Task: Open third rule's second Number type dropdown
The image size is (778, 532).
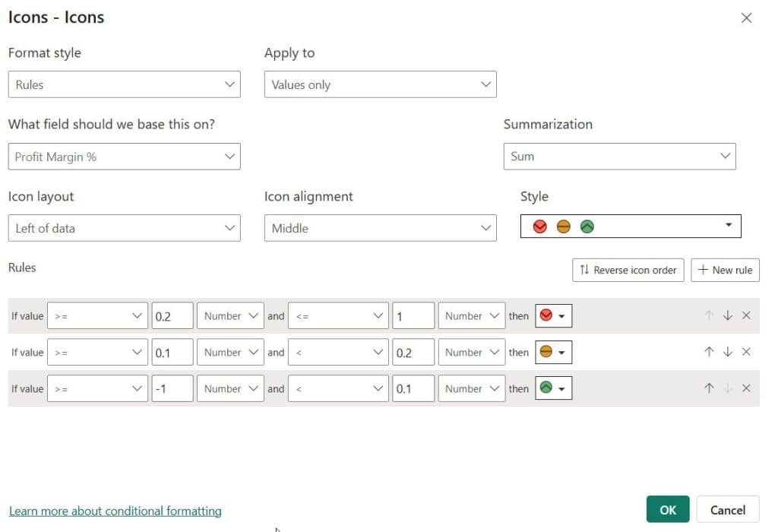Action: point(471,388)
